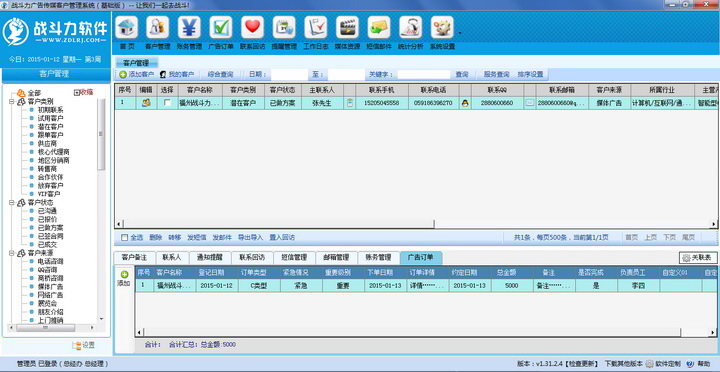Click 下载其他版本 in the status bar
Screen dimensions: 720x372
tap(623, 364)
